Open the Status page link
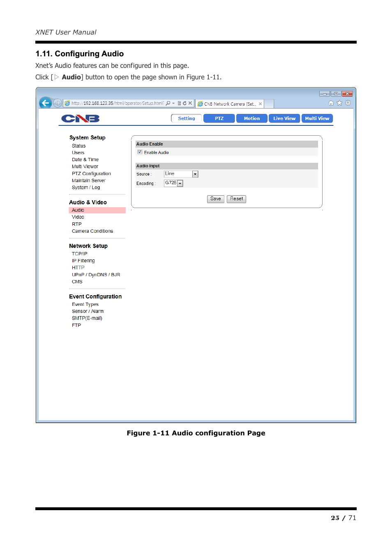Screen dimensions: 392x555 (79, 146)
